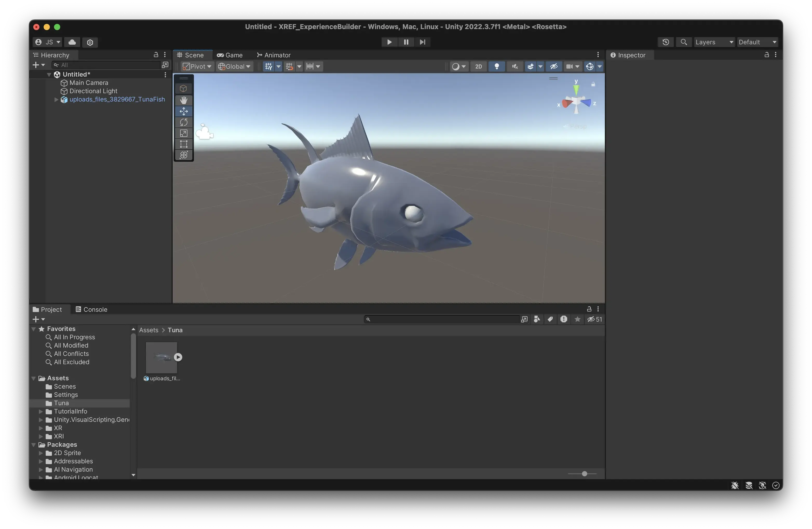Switch to the Game tab
Image resolution: width=812 pixels, height=529 pixels.
point(230,55)
